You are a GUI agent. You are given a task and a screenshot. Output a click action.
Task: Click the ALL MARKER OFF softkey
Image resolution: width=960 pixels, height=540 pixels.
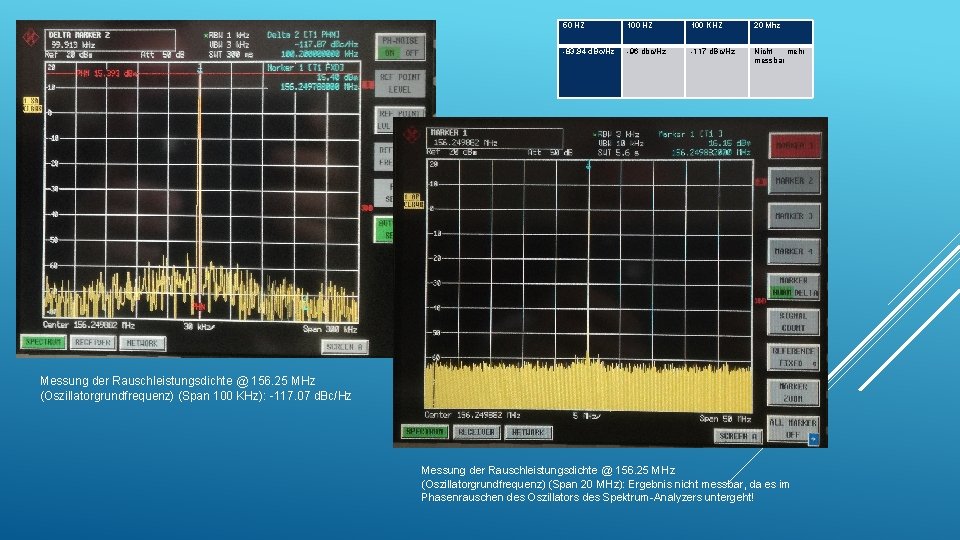click(793, 429)
